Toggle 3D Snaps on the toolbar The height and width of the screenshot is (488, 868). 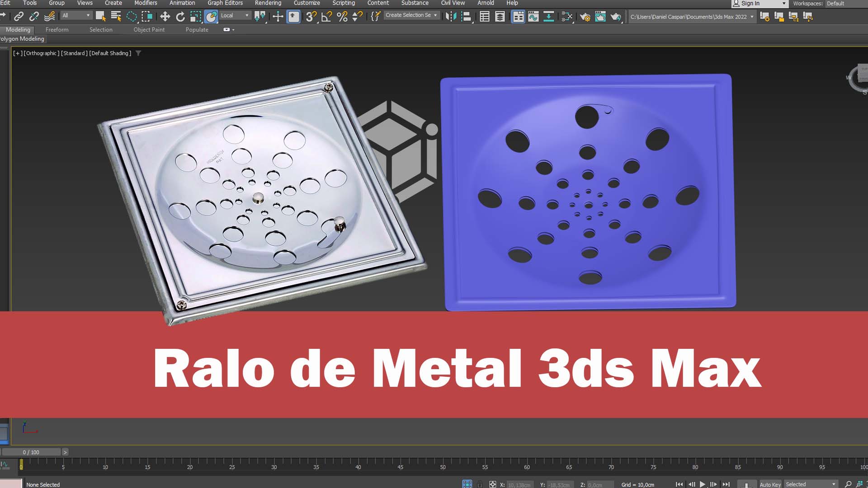311,17
